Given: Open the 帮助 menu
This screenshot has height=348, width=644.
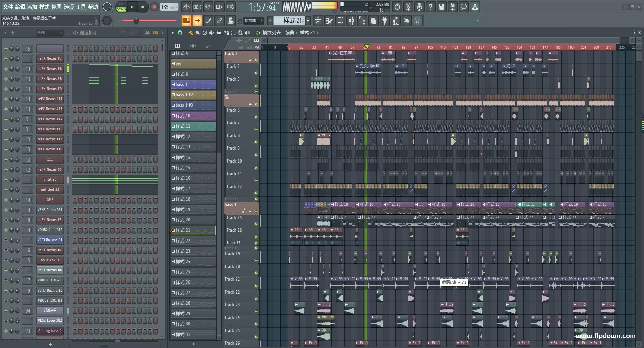Looking at the screenshot, I should (93, 7).
